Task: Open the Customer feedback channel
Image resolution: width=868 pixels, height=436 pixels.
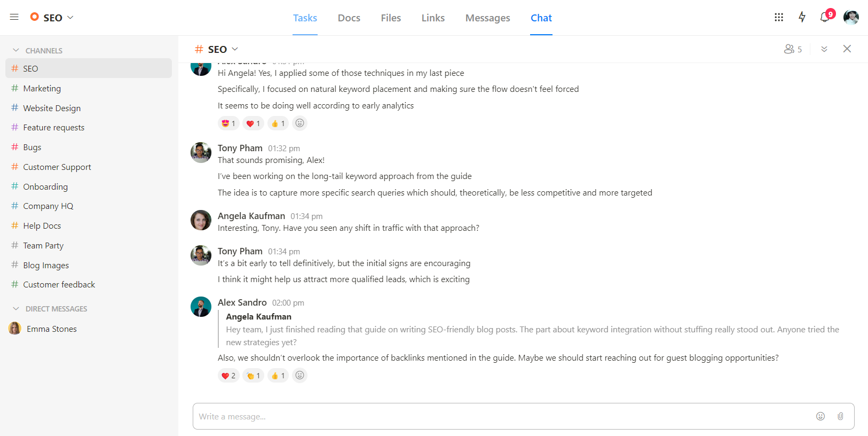Action: coord(89,284)
